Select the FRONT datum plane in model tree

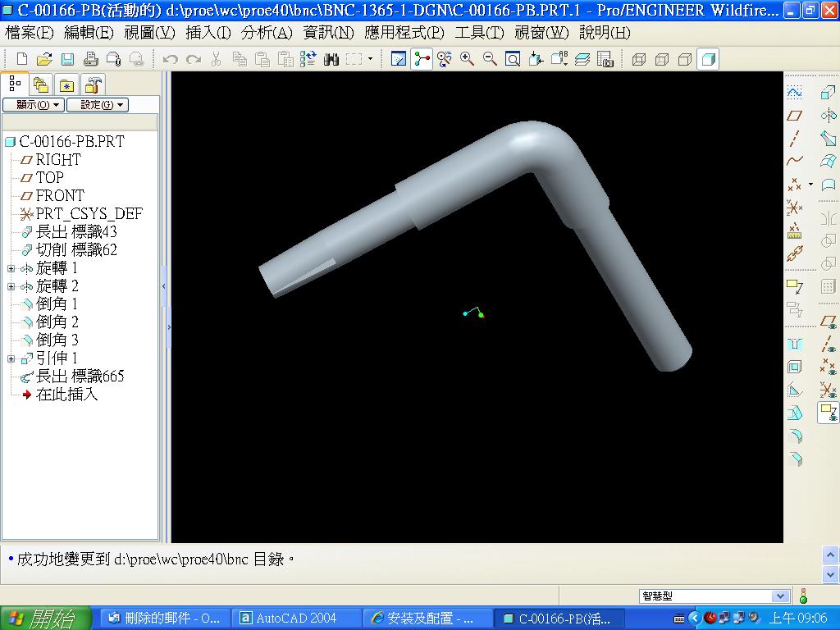59,195
